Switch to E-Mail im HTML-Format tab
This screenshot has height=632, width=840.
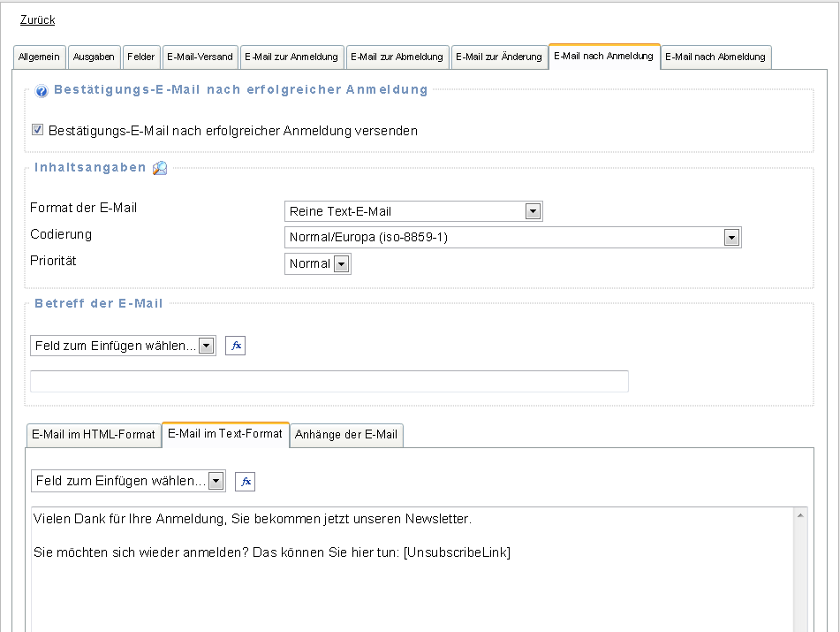coord(94,435)
